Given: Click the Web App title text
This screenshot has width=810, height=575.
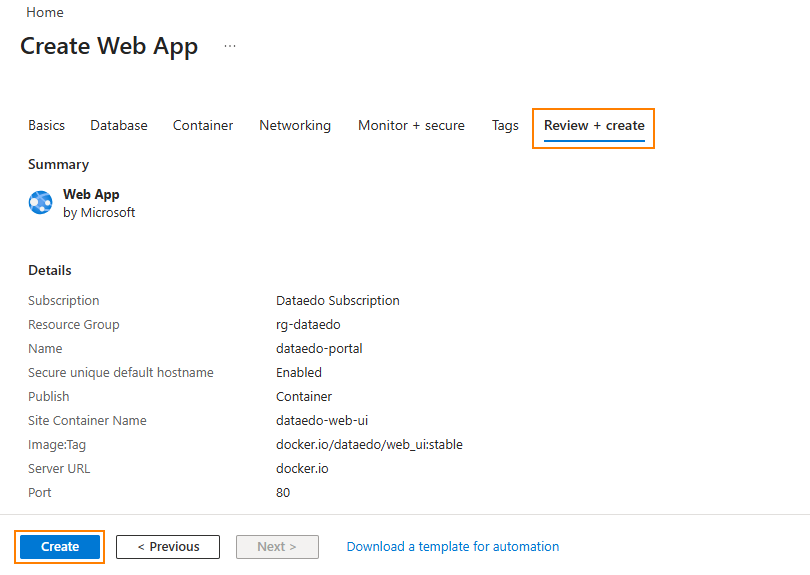Looking at the screenshot, I should click(91, 195).
